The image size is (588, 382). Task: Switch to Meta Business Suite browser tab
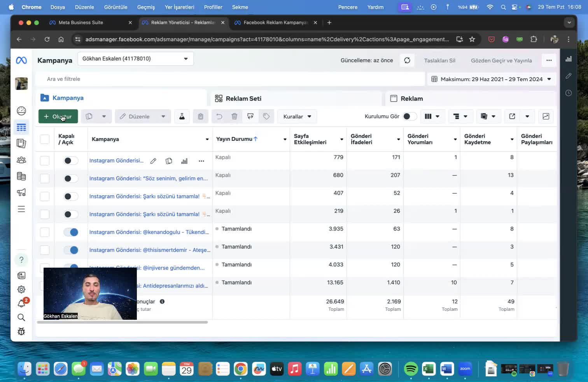[90, 23]
